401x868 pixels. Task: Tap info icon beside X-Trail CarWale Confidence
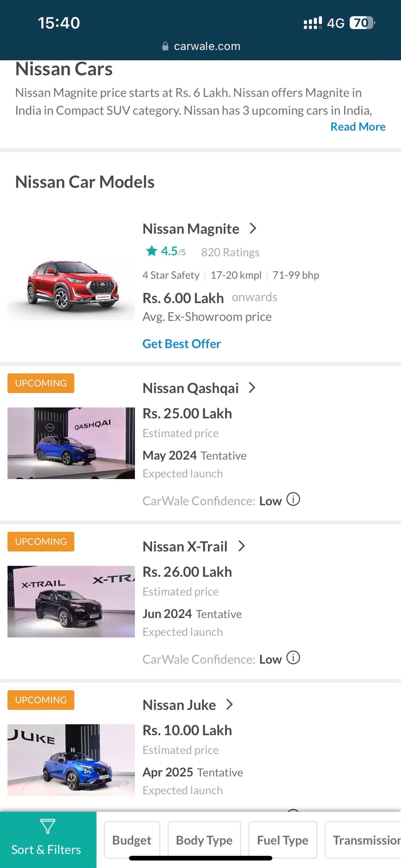pyautogui.click(x=293, y=658)
